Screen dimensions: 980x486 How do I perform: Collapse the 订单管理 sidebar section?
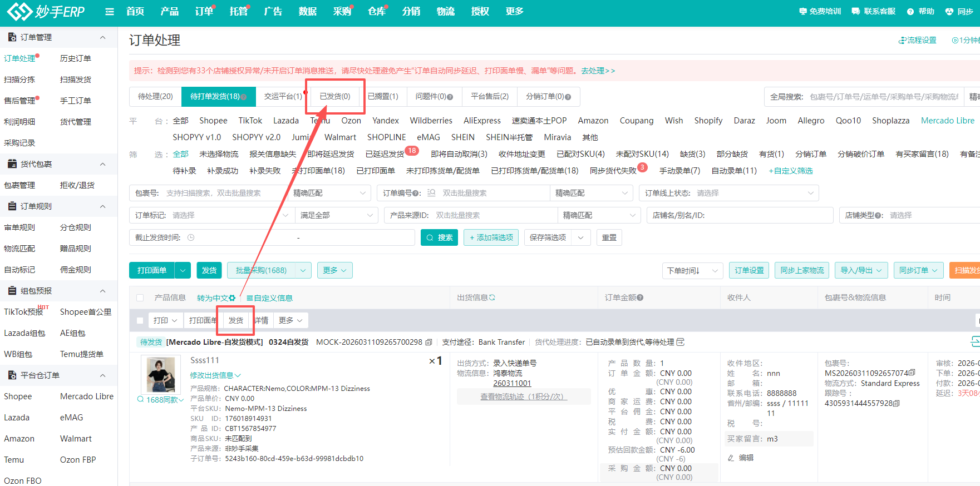tap(102, 37)
